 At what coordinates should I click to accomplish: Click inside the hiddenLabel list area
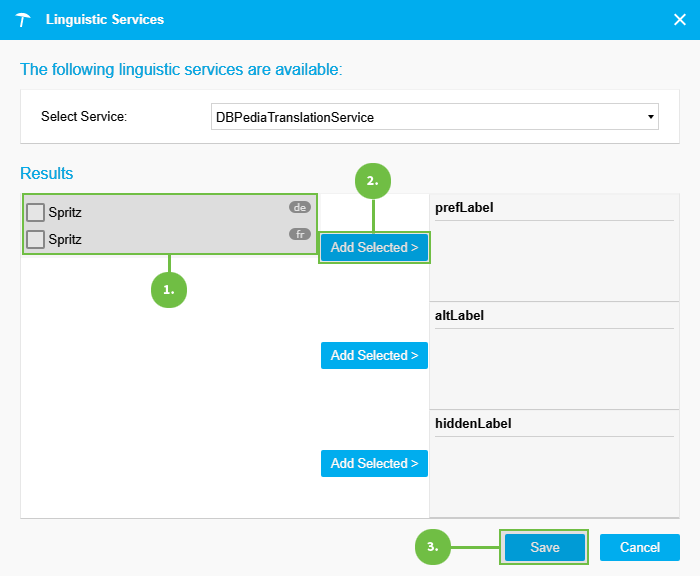(x=554, y=474)
